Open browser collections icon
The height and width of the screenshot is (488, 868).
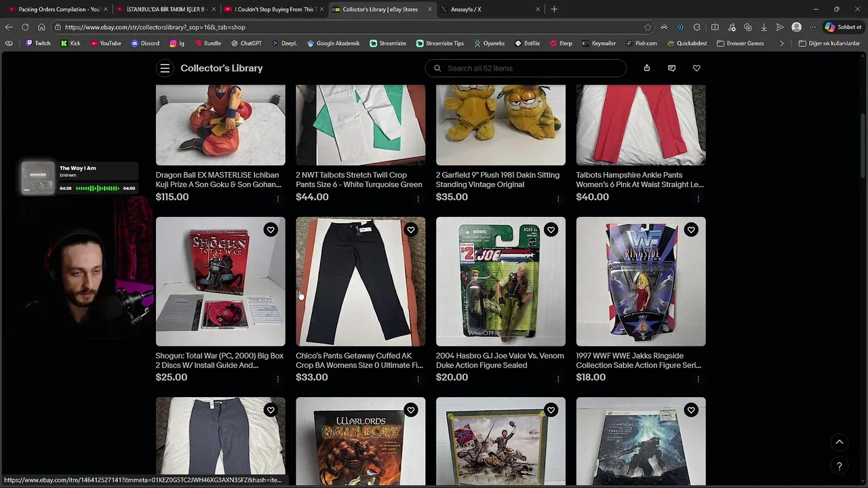[748, 27]
